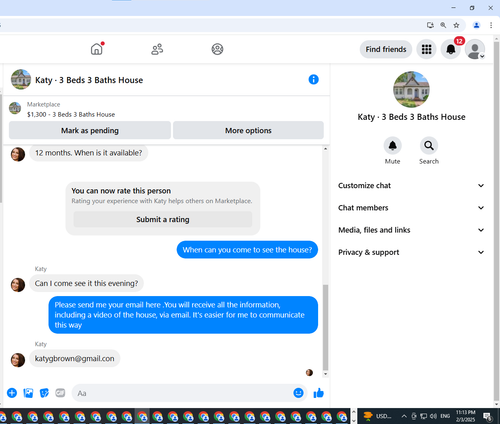Click Katy's avatar beside email message
The image size is (500, 424).
(x=18, y=360)
